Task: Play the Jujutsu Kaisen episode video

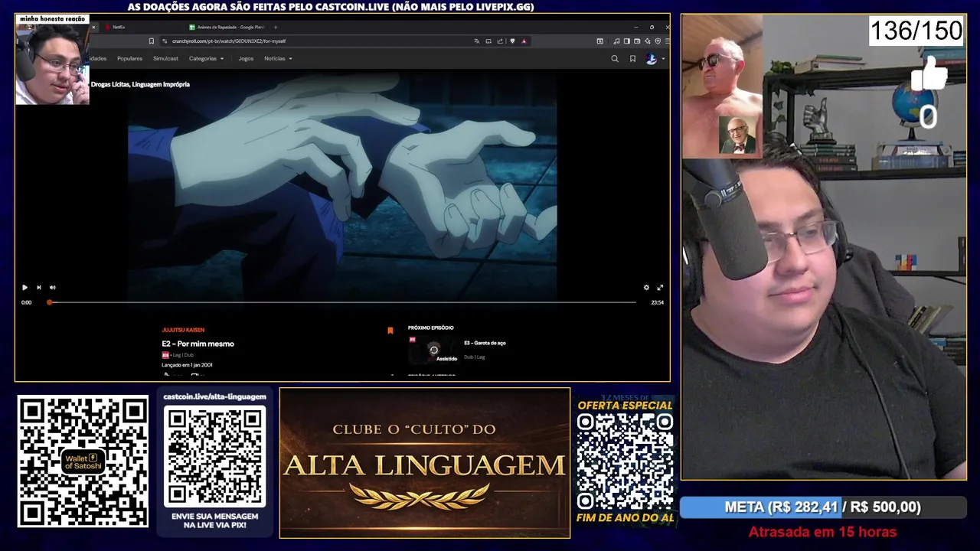Action: click(24, 288)
